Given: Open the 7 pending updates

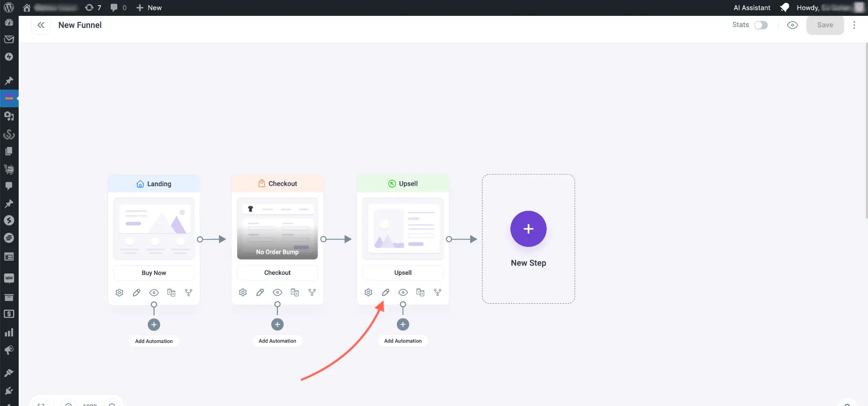Looking at the screenshot, I should (x=93, y=7).
